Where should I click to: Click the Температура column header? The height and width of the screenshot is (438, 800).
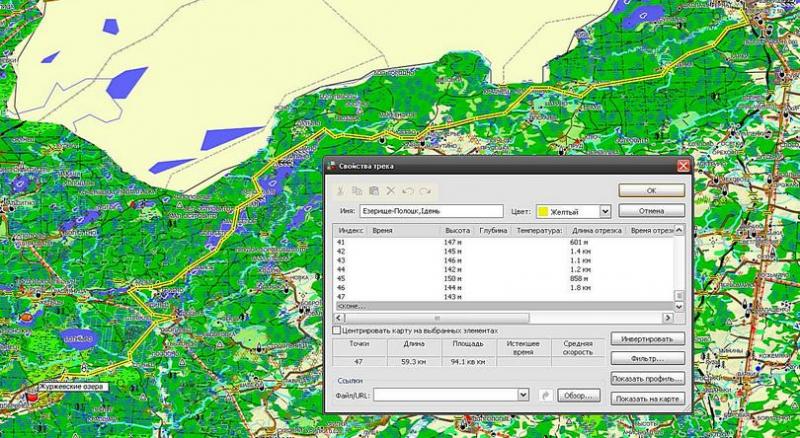pos(539,231)
